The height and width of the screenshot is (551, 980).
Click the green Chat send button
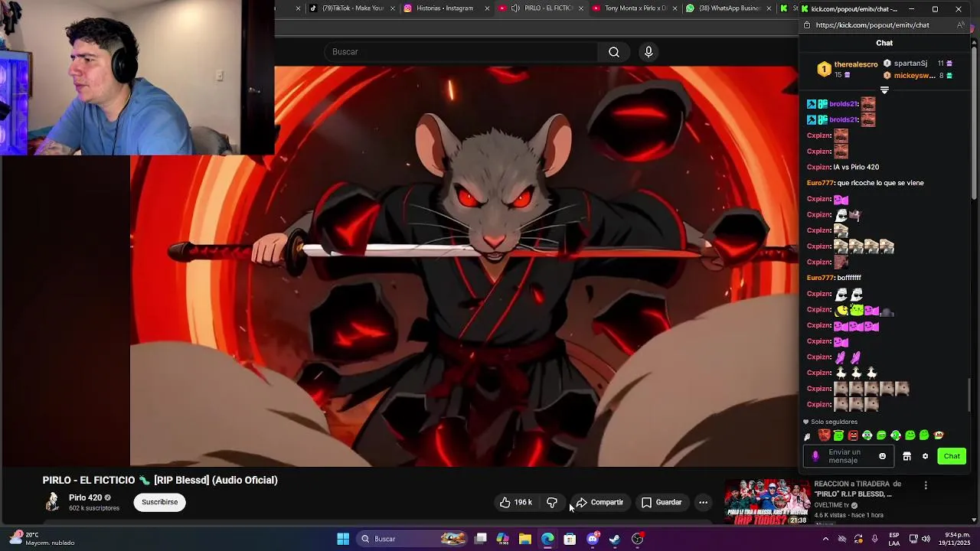tap(952, 456)
